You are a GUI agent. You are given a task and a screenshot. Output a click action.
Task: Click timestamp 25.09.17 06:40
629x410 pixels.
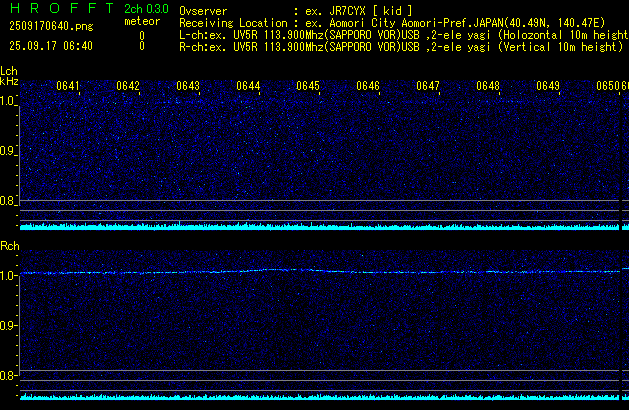tap(51, 46)
